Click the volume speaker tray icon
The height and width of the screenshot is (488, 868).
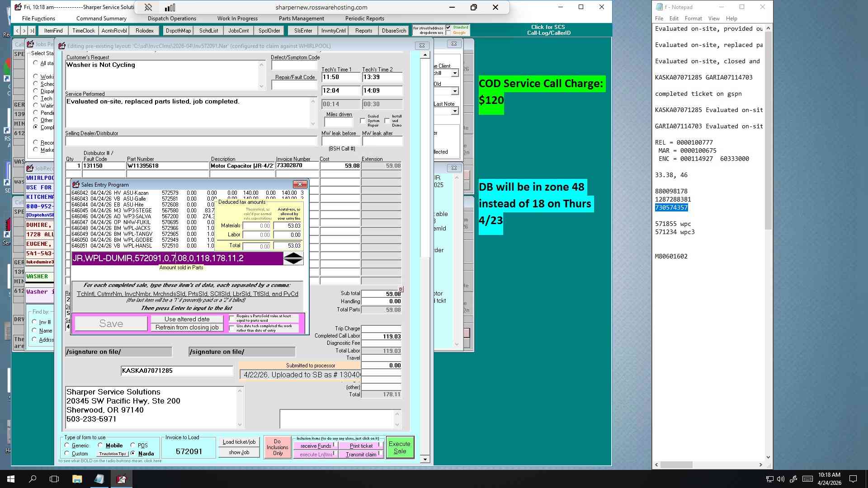(781, 479)
